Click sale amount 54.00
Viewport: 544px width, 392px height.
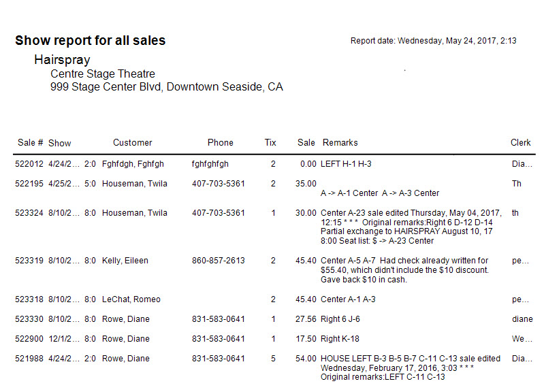(306, 359)
